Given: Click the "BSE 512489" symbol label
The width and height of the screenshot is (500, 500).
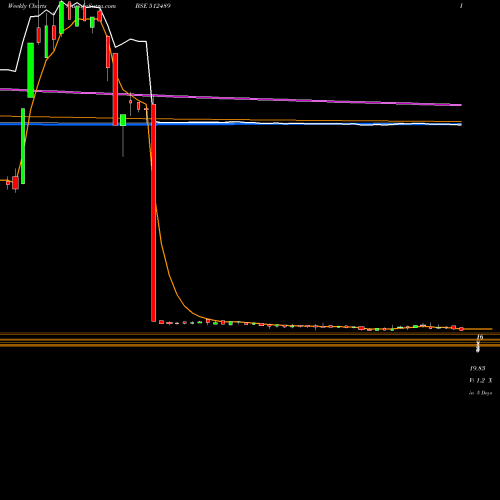Looking at the screenshot, I should coord(153,6).
